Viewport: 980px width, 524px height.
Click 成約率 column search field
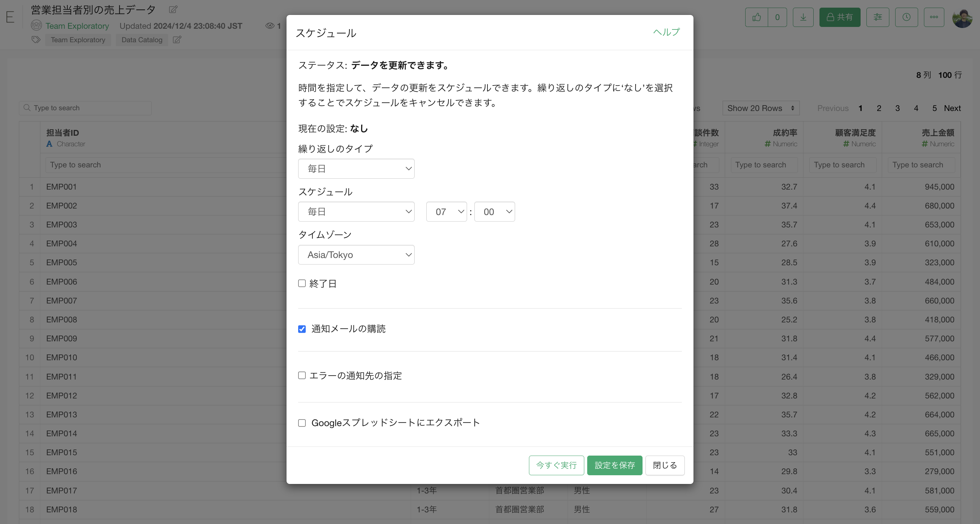[764, 164]
